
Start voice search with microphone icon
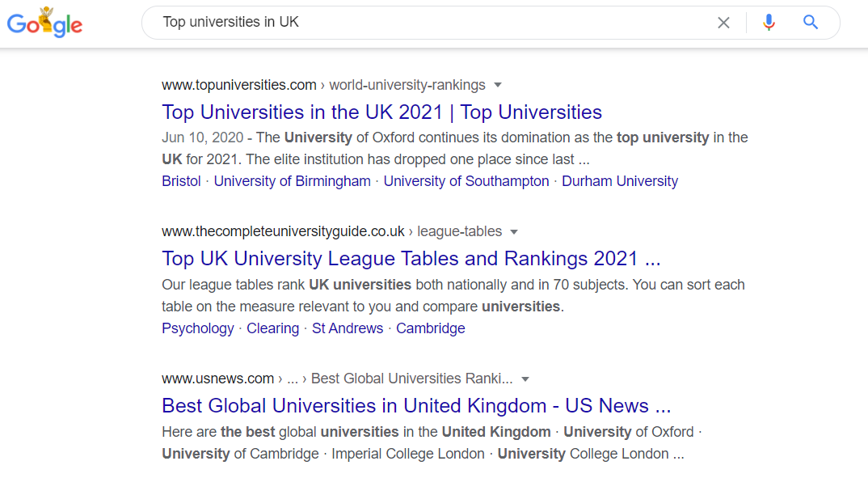(769, 22)
